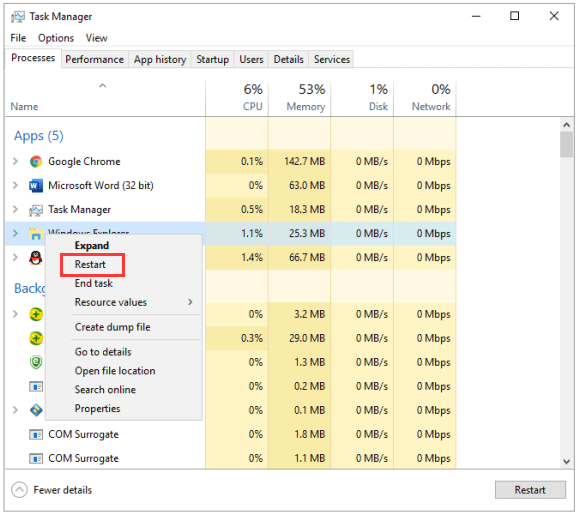The image size is (579, 515).
Task: Click Word's 63.0 MB memory value
Action: (307, 185)
